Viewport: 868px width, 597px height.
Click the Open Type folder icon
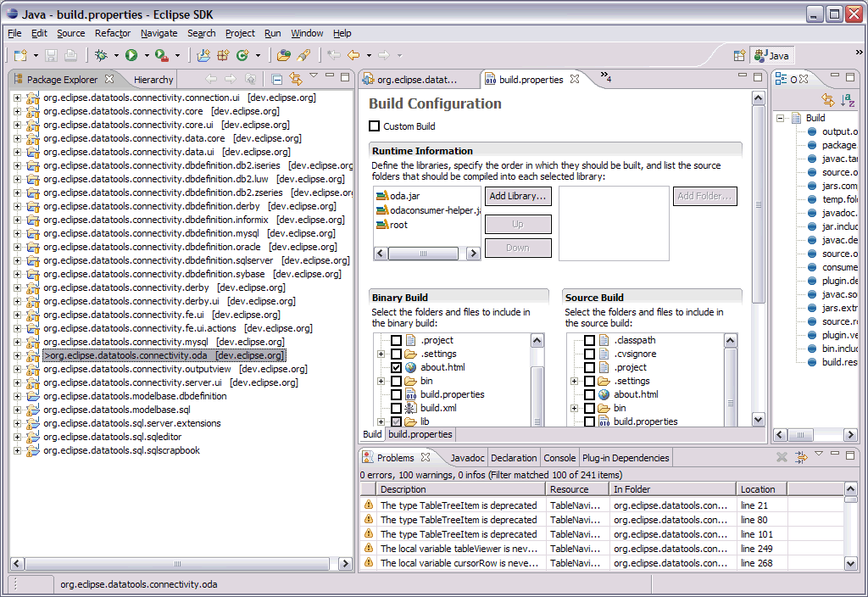tap(284, 55)
